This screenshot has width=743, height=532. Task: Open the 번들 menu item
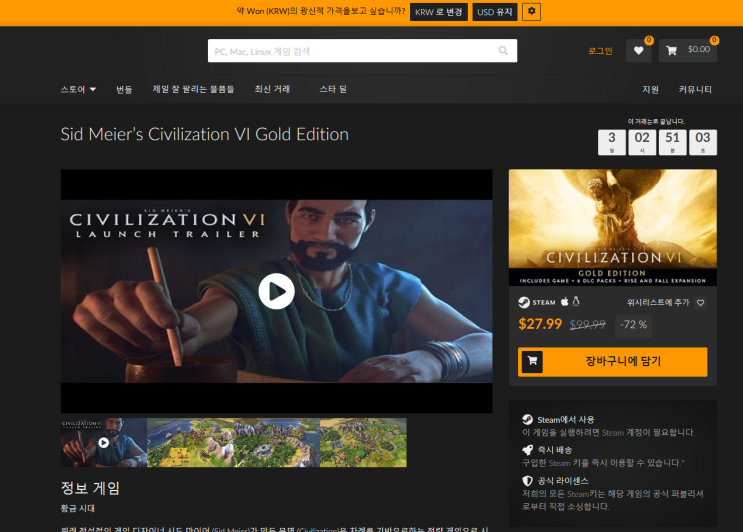(124, 89)
